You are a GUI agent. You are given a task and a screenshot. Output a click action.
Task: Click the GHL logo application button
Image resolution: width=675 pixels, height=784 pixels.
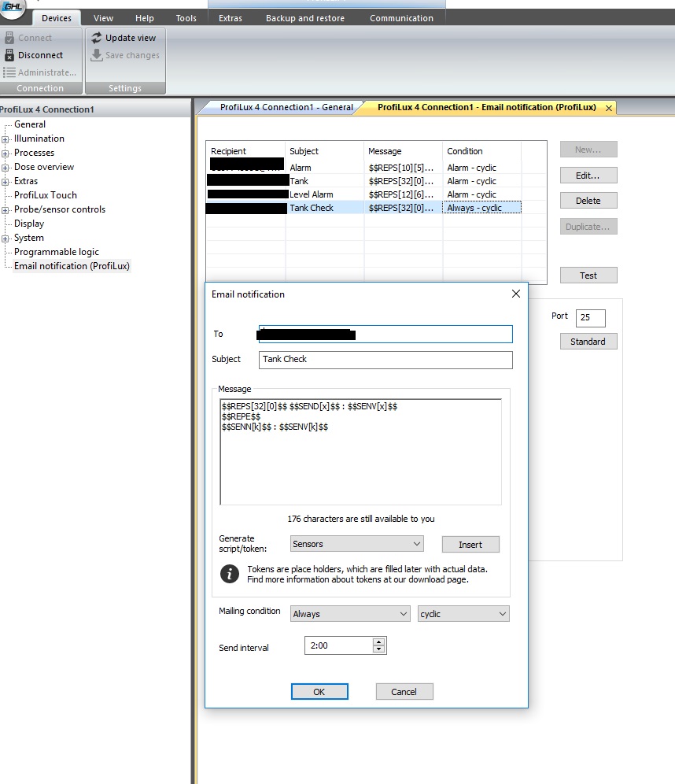11,8
